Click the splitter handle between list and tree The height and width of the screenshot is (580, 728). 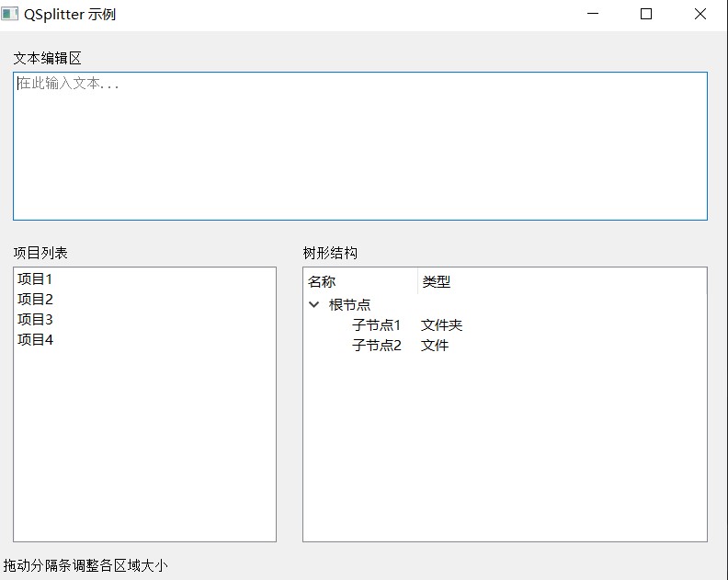click(x=290, y=395)
